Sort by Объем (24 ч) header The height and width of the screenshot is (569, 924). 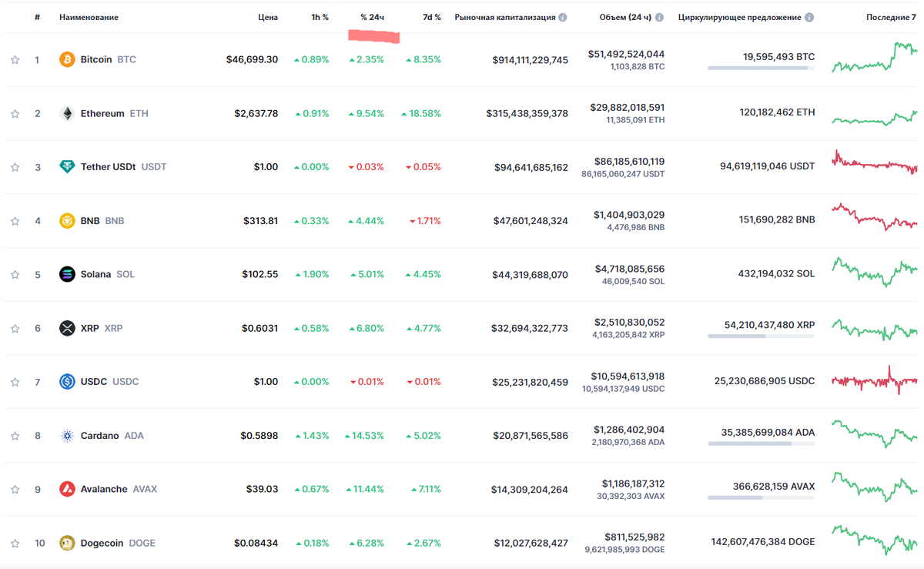pyautogui.click(x=625, y=17)
